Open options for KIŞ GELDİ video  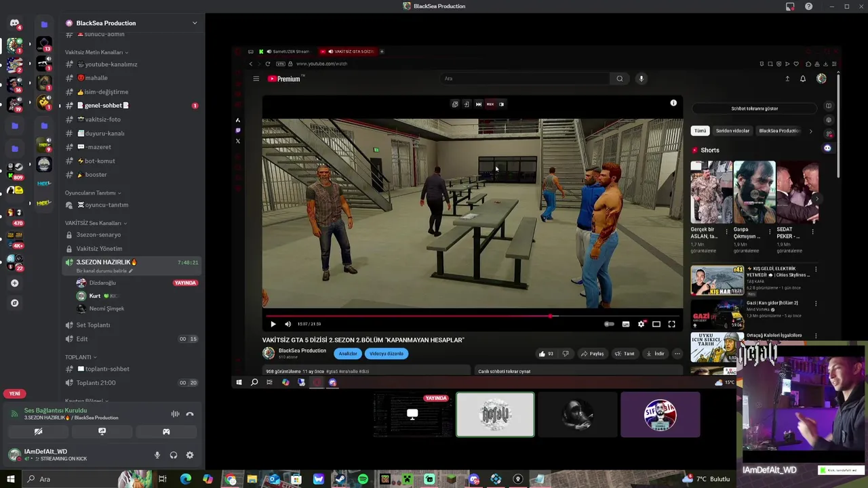click(816, 269)
